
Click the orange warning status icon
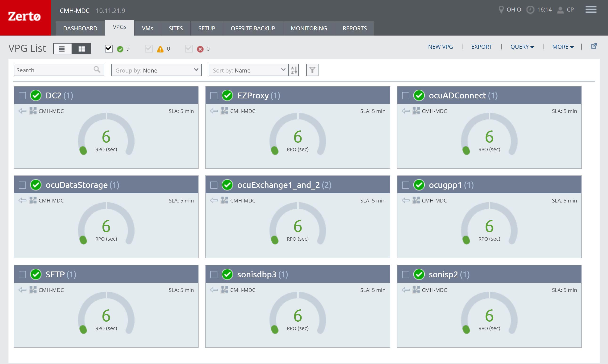pos(160,49)
